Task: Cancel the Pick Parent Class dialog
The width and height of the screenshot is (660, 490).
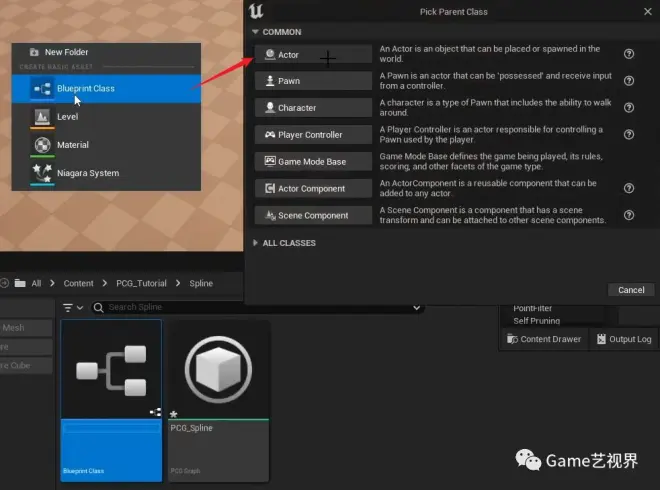Action: click(x=631, y=290)
